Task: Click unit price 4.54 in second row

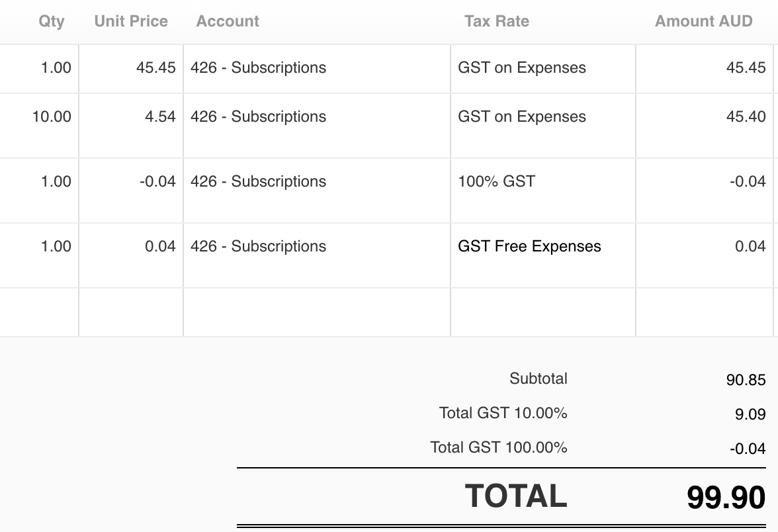Action: pos(131,126)
